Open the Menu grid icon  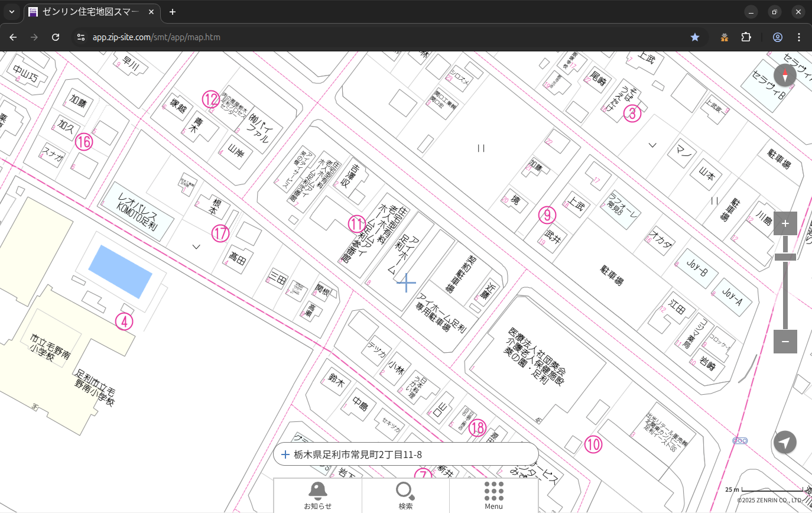(493, 495)
